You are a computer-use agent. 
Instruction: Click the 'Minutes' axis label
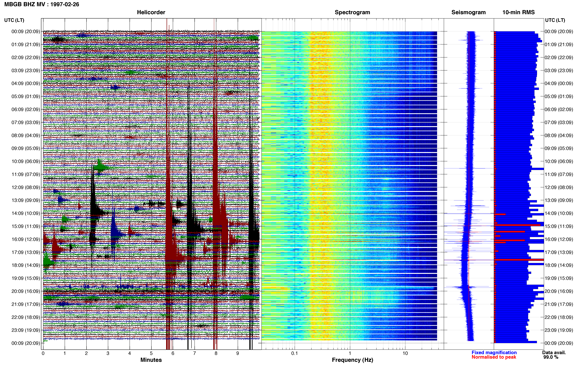coord(151,360)
